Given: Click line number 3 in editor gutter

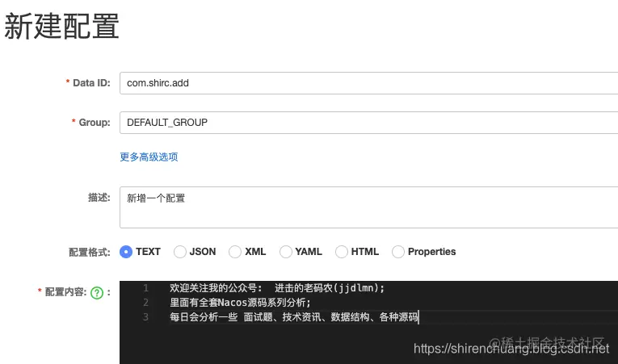Looking at the screenshot, I should click(146, 316).
